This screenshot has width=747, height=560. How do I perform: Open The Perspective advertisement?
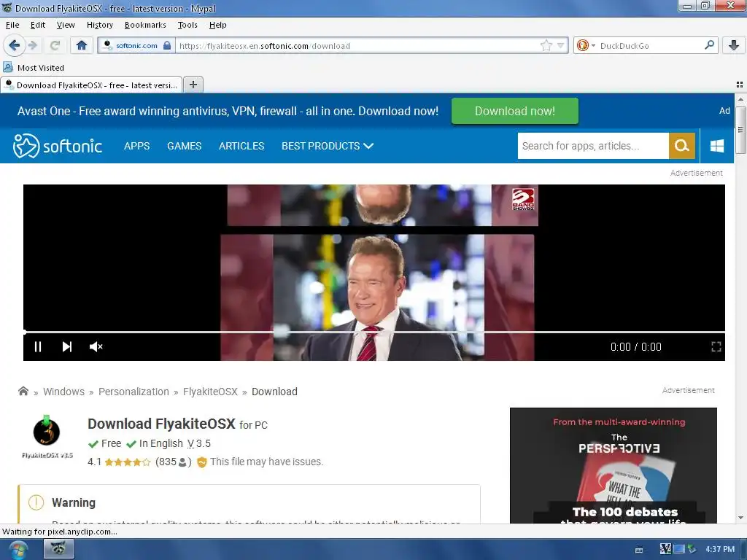613,465
